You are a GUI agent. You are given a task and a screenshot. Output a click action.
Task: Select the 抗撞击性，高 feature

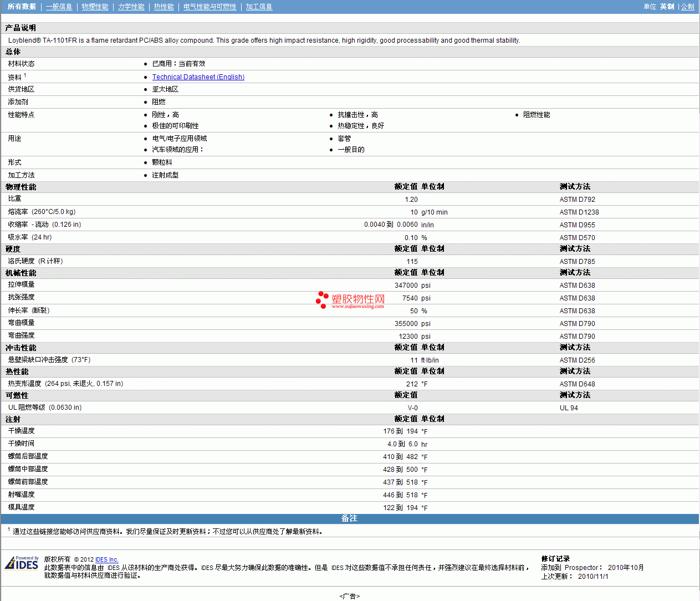point(357,115)
